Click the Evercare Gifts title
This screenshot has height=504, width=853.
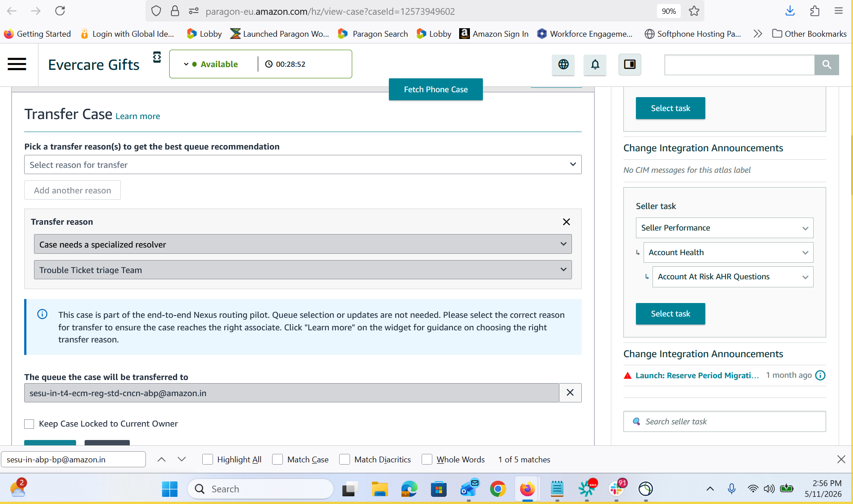[x=94, y=65]
